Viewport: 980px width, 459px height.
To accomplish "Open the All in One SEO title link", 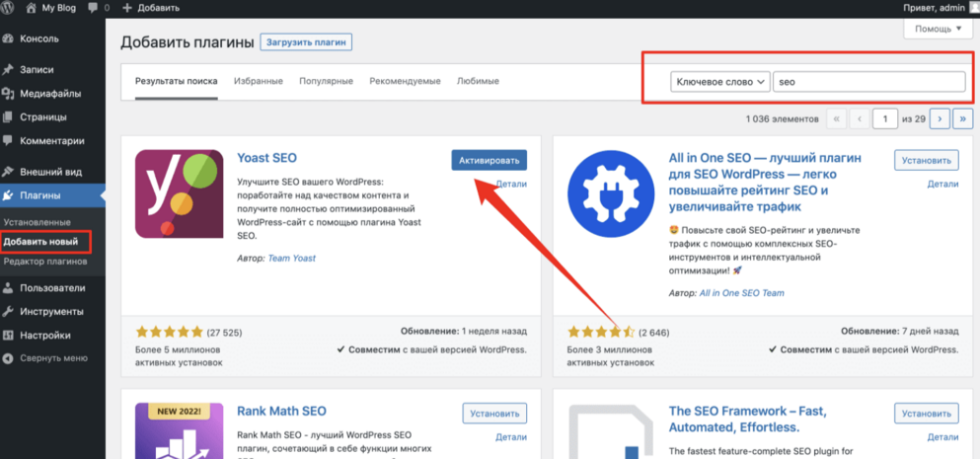I will click(x=766, y=182).
